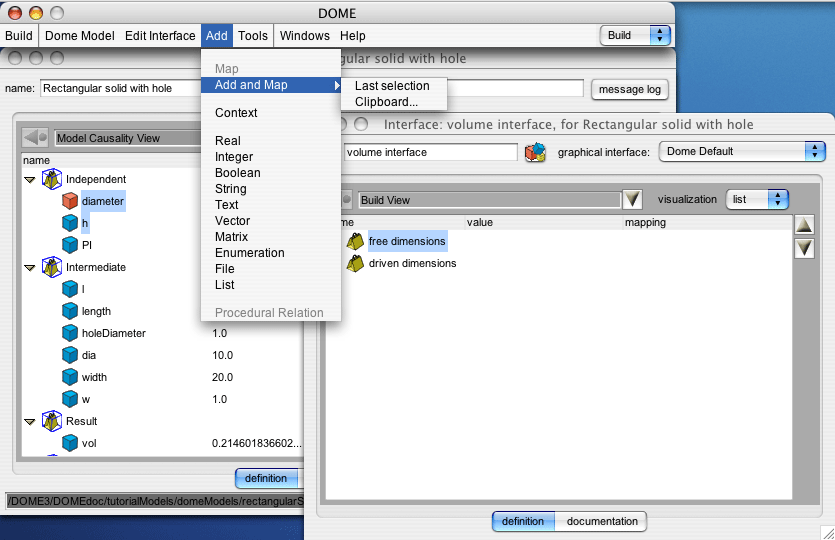The image size is (835, 540).
Task: Click the cube icon beside vol
Action: pyautogui.click(x=70, y=443)
